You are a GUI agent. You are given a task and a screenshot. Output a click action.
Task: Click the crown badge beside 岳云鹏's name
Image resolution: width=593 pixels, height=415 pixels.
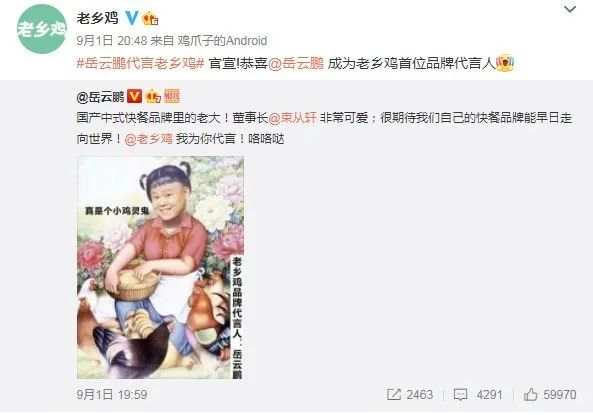pyautogui.click(x=153, y=96)
